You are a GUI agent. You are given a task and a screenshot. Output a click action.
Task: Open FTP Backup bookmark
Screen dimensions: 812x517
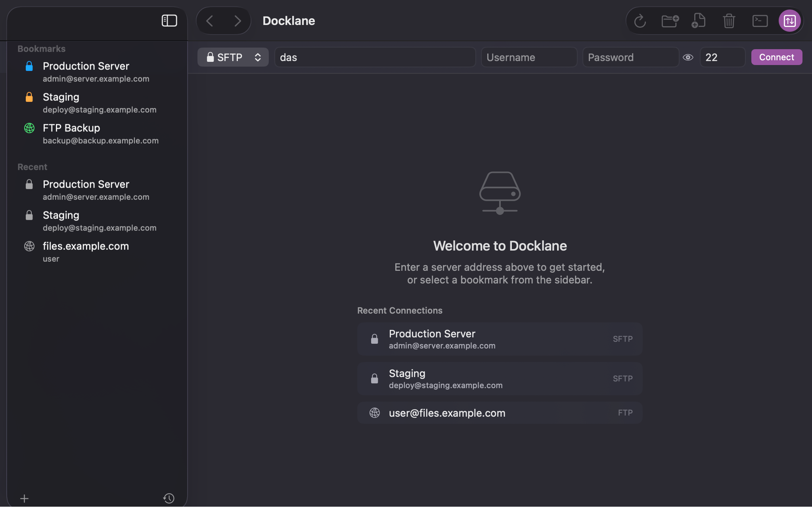point(97,134)
